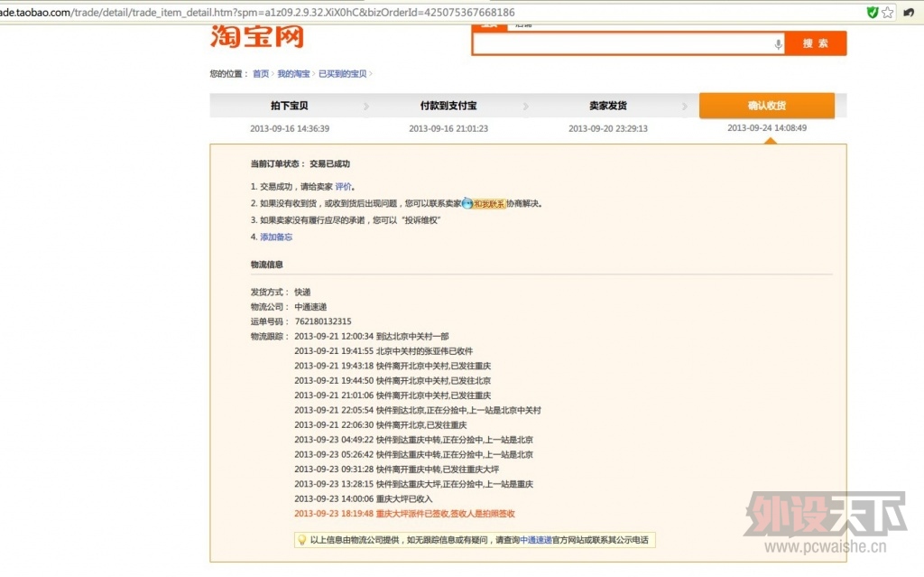Image resolution: width=924 pixels, height=577 pixels.
Task: Click the 19:44:50 已发往北京 tracking row
Action: tap(393, 380)
